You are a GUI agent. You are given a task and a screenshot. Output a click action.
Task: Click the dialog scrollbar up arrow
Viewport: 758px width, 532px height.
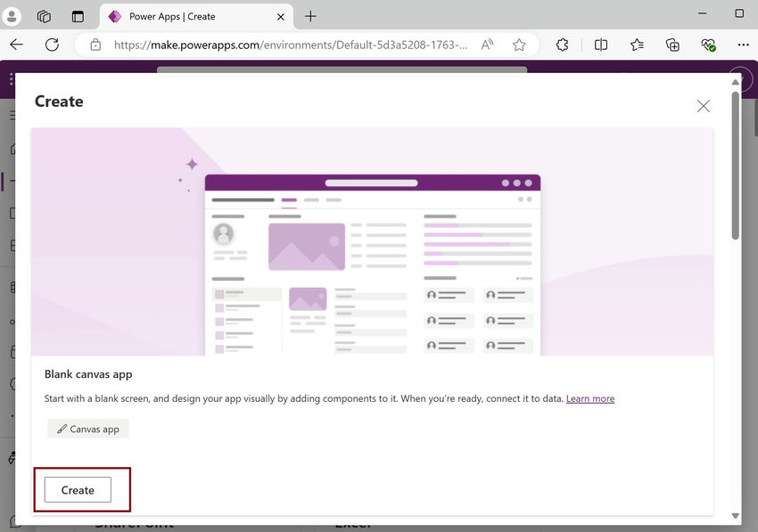tap(736, 82)
